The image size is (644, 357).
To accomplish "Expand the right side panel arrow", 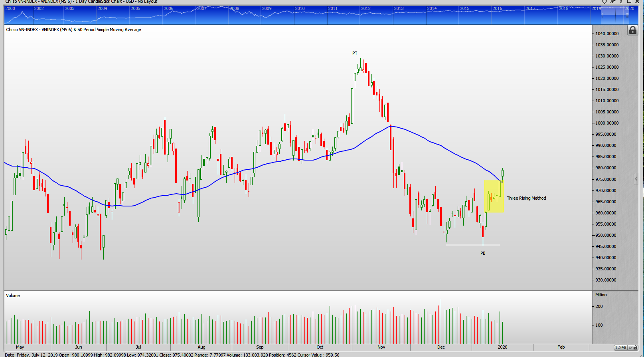I will point(636,179).
